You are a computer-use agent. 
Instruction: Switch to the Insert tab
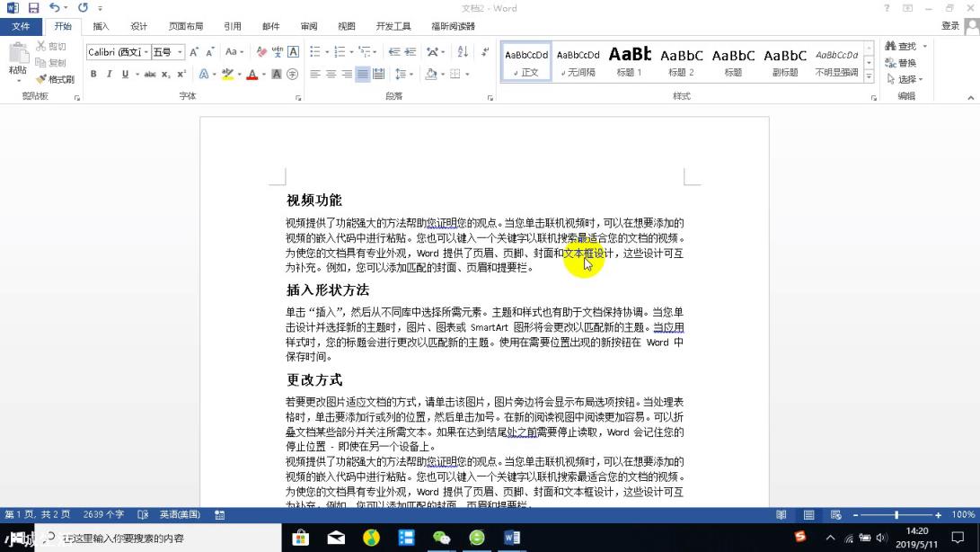pyautogui.click(x=101, y=26)
